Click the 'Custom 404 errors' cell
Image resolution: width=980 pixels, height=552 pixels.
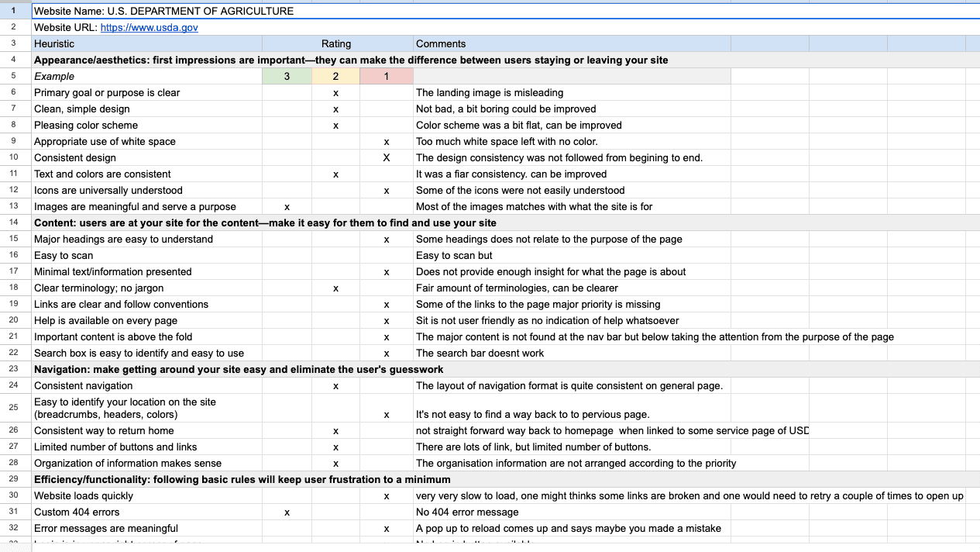146,512
